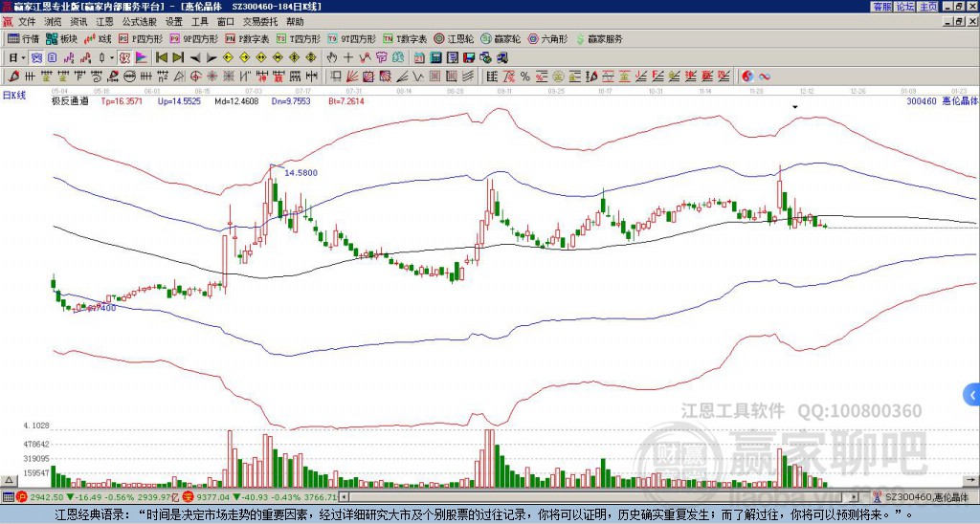Open the calculator icon

[436, 58]
